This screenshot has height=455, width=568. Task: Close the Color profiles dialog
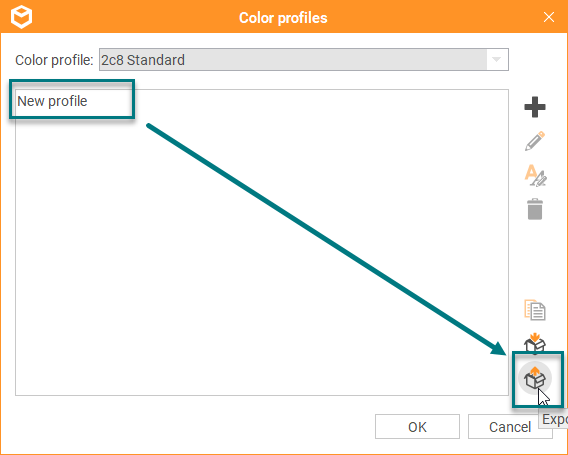[549, 17]
